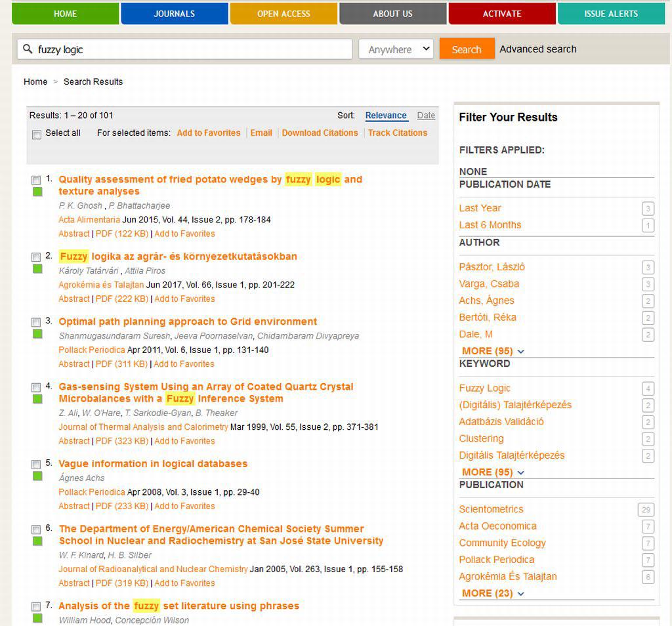
Task: Filter by keyword Clustering
Action: pos(481,439)
